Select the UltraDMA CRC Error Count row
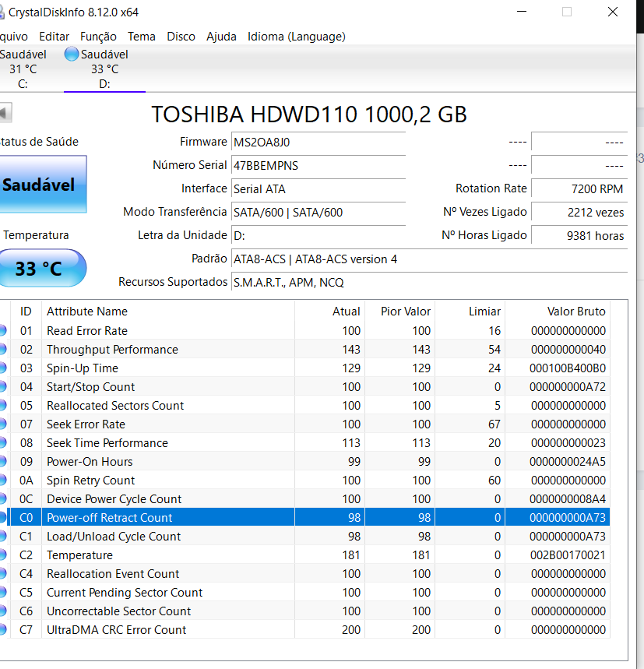Viewport: 644px width, 669px height. pyautogui.click(x=305, y=630)
